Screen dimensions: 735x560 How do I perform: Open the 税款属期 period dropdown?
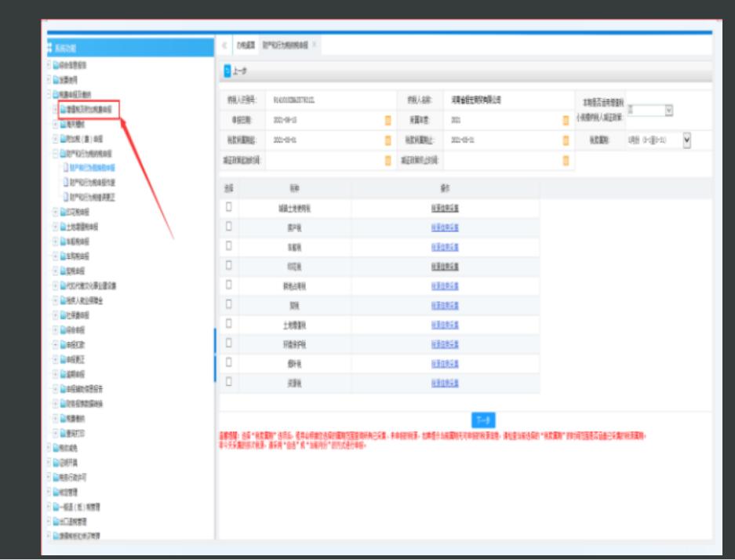click(x=688, y=139)
